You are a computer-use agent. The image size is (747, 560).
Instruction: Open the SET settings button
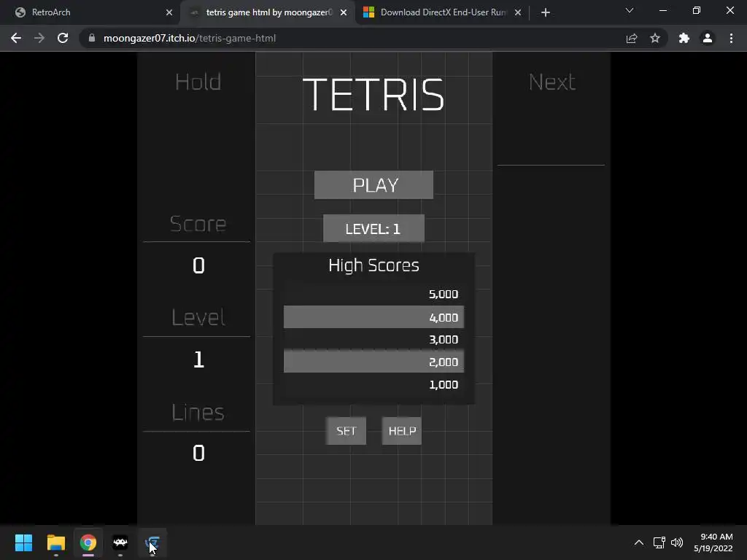pyautogui.click(x=346, y=431)
